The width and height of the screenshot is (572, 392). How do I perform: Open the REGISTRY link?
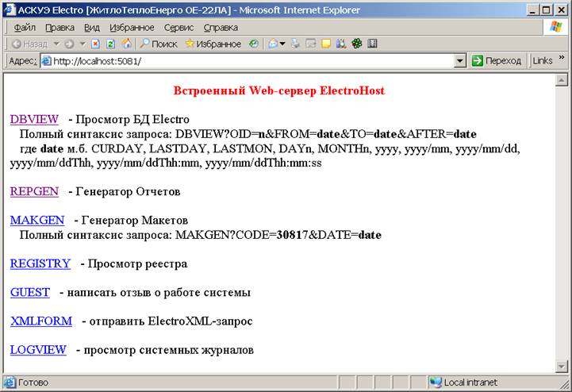(x=40, y=263)
